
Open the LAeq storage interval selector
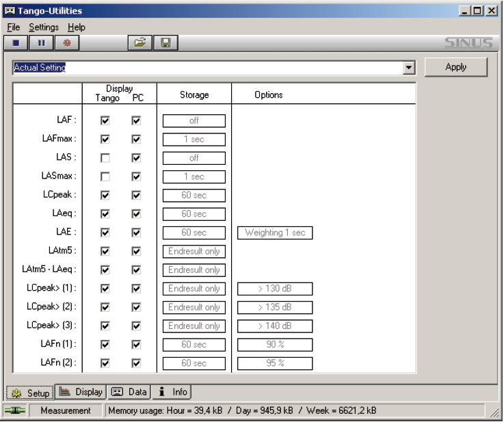(194, 214)
